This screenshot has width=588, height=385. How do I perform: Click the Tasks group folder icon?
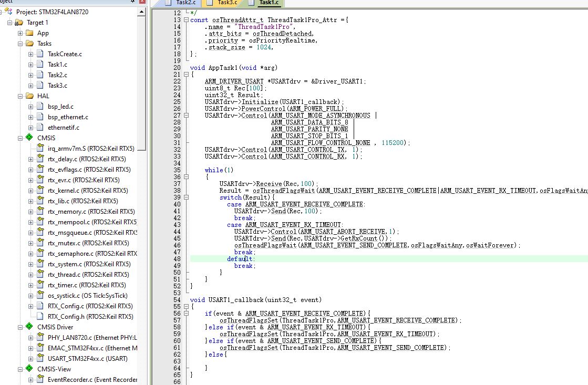(x=29, y=44)
